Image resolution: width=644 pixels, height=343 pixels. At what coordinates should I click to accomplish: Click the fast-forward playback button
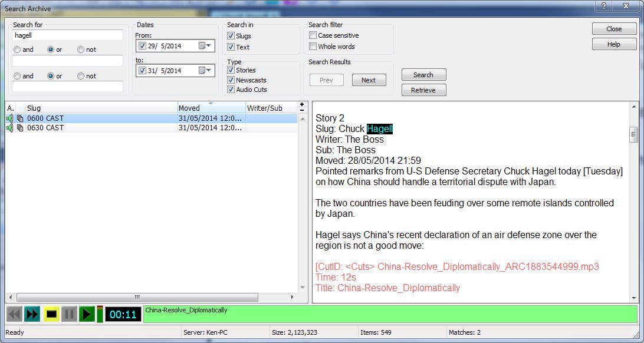click(32, 315)
